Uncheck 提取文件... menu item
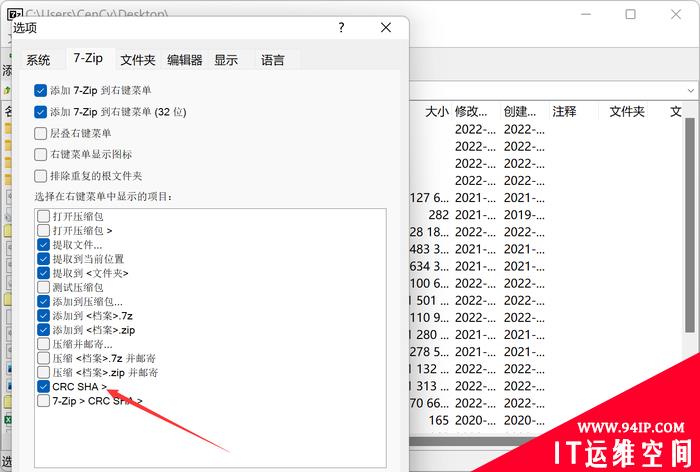The image size is (700, 472). tap(43, 245)
